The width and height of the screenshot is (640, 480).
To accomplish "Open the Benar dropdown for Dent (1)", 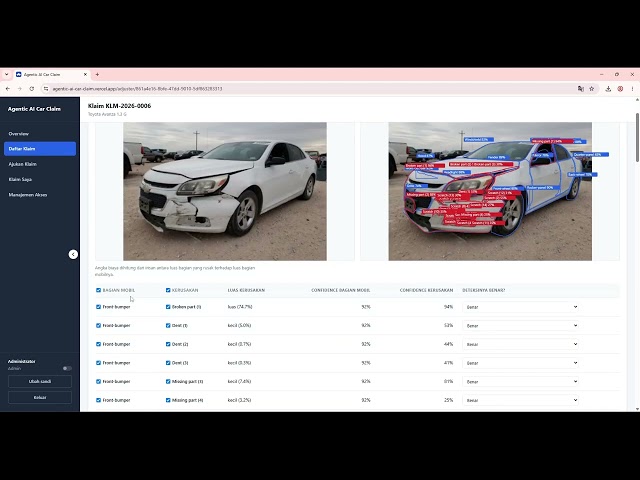I will click(521, 326).
